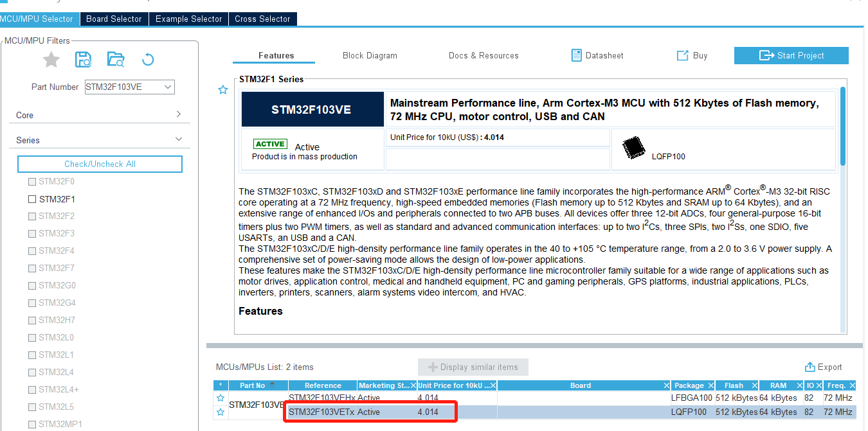This screenshot has width=868, height=431.
Task: Toggle the STM32MP1 series checkbox
Action: (32, 425)
